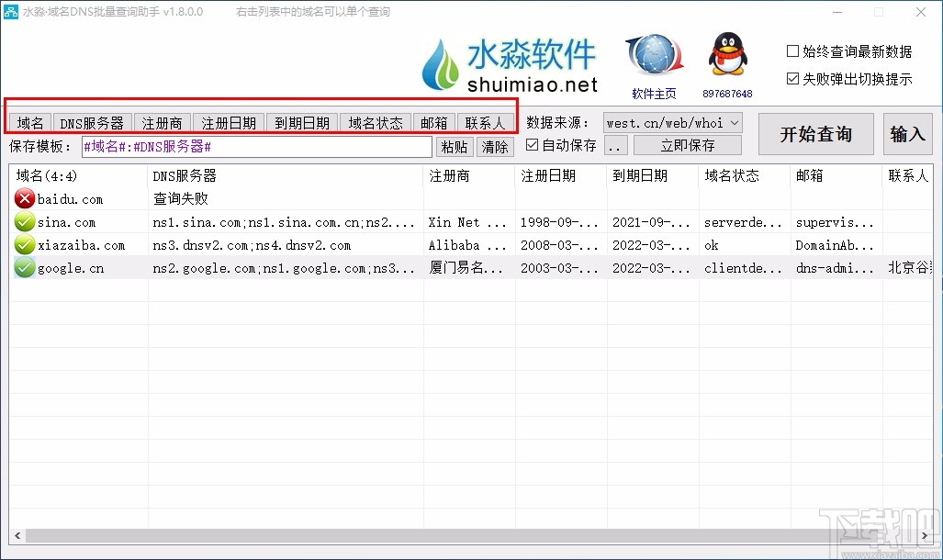
Task: Open the QQ penguin contact icon
Action: (x=726, y=57)
